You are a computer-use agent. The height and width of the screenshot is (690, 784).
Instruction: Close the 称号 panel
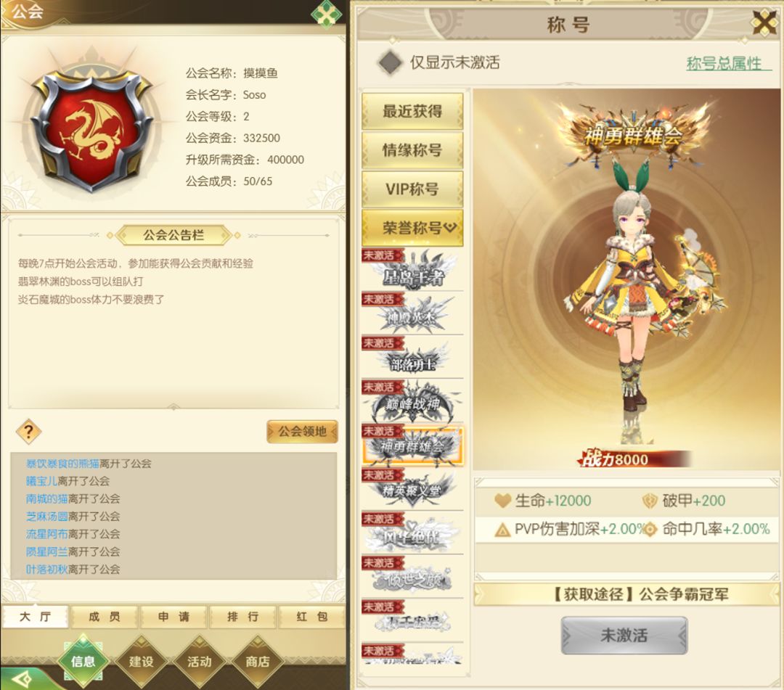tap(764, 22)
